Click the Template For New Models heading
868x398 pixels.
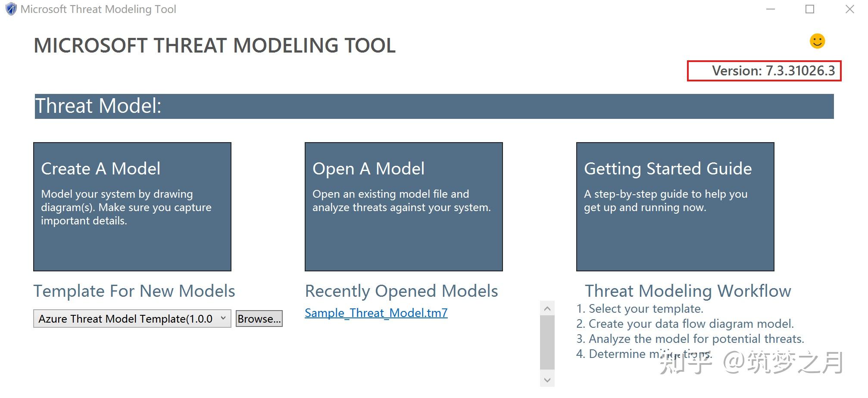point(134,291)
